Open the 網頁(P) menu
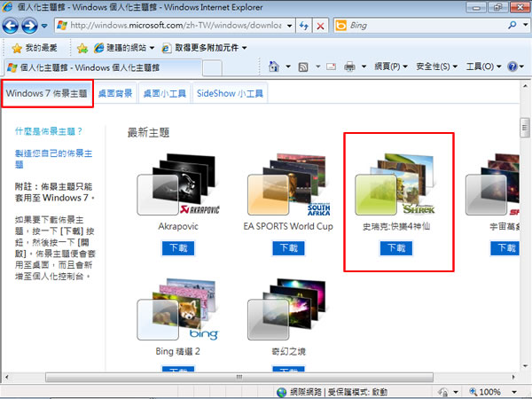 [x=391, y=66]
